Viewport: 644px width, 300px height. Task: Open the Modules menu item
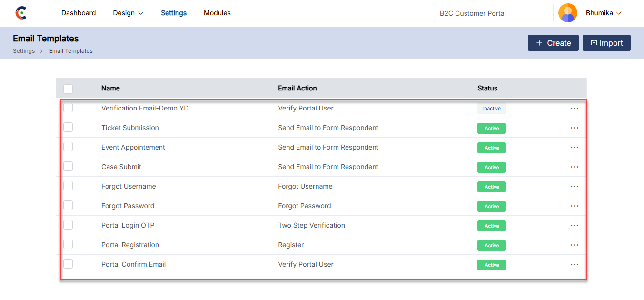pyautogui.click(x=217, y=13)
